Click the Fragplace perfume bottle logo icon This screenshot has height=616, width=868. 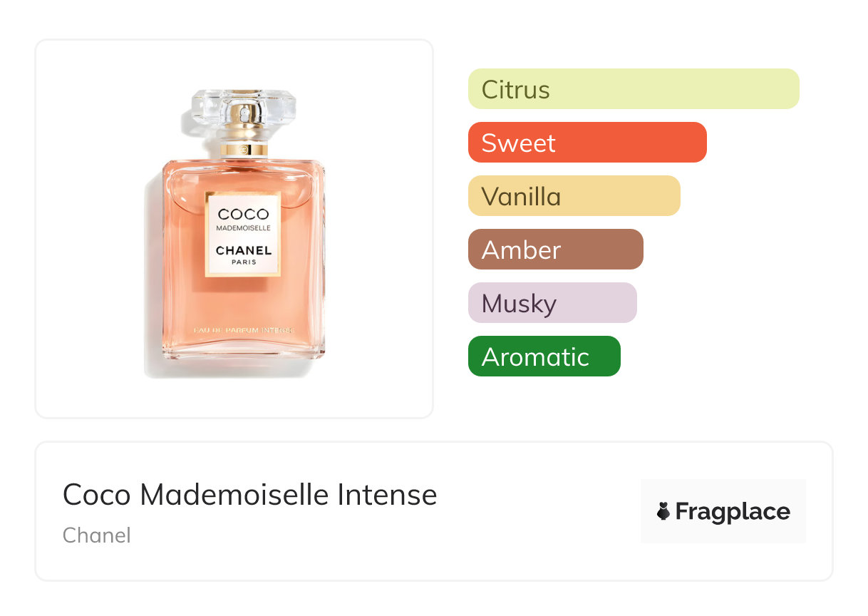coord(663,511)
